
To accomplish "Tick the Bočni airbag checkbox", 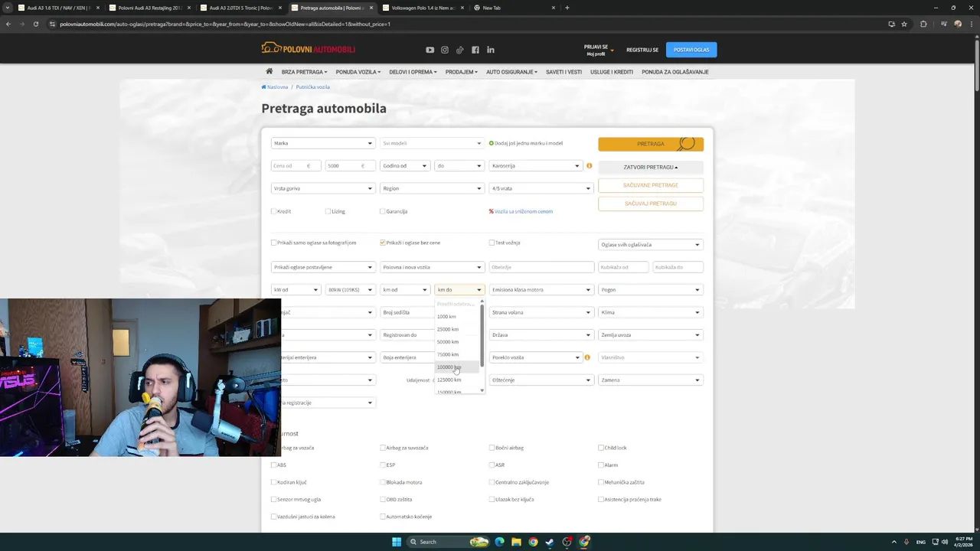I will (x=492, y=448).
